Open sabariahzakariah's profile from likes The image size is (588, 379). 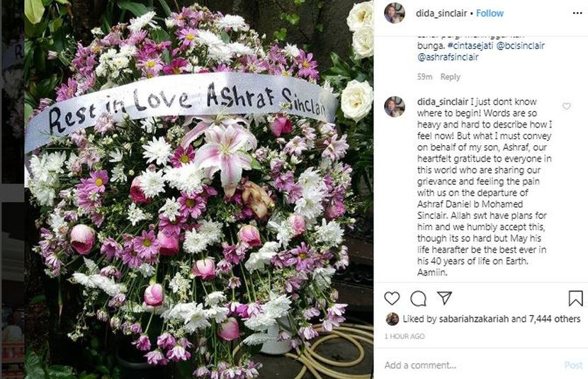pyautogui.click(x=474, y=319)
